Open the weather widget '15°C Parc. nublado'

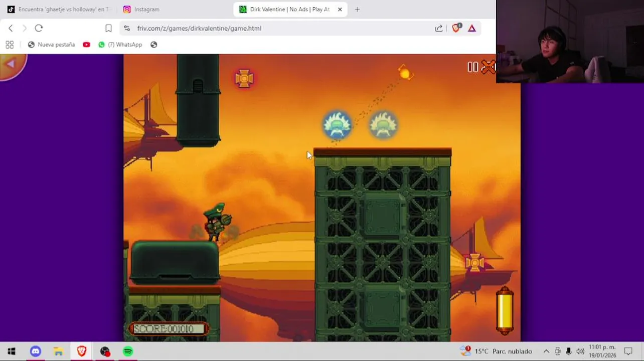[x=496, y=351]
